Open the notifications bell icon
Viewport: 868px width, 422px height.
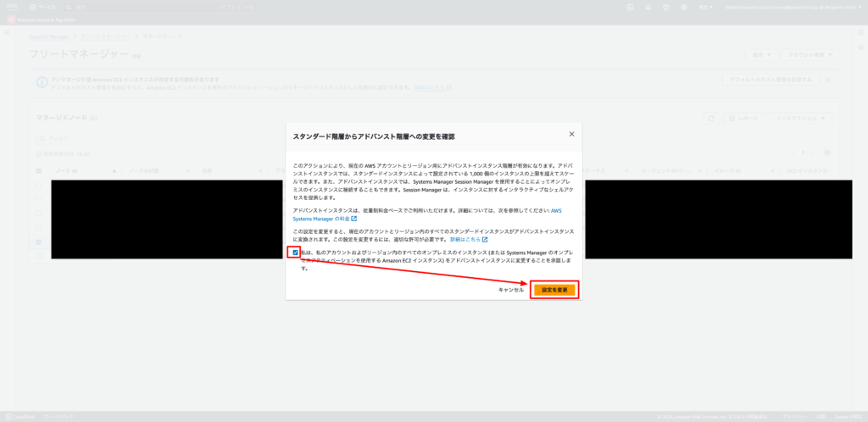[648, 7]
